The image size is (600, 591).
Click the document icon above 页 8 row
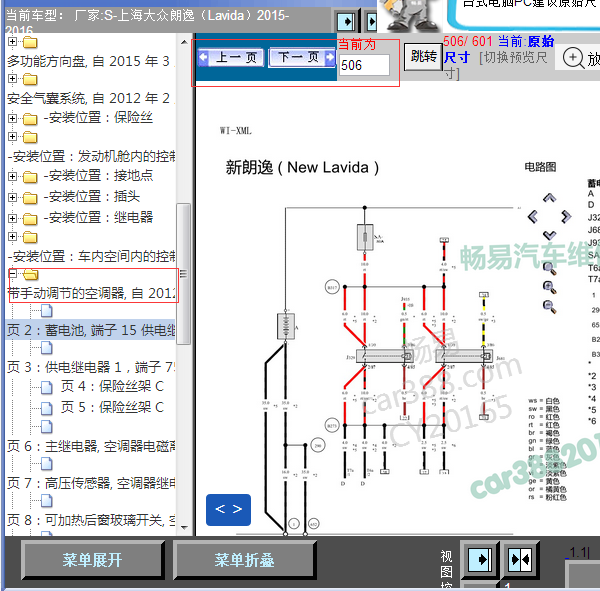click(x=47, y=500)
